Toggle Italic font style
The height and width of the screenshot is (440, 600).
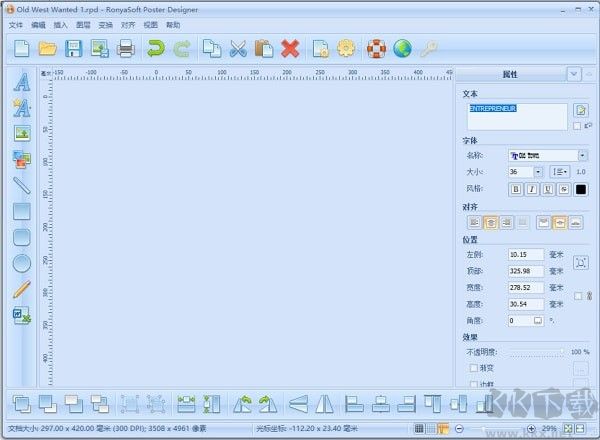click(x=532, y=189)
